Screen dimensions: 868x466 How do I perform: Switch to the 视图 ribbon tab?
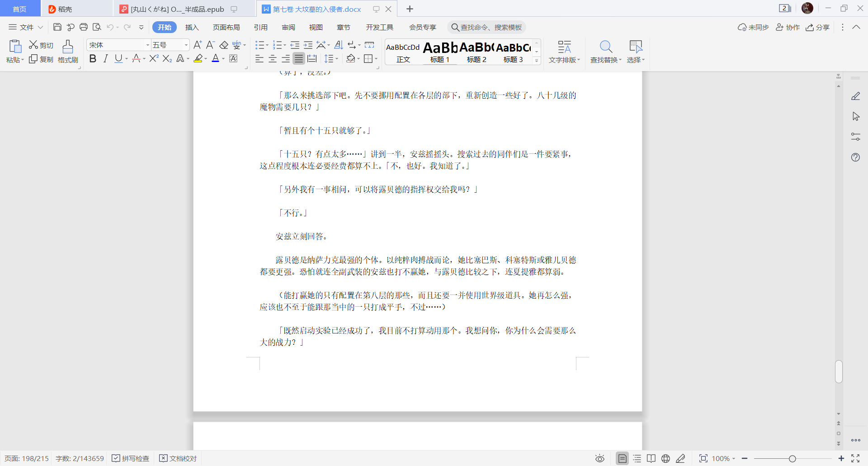316,27
